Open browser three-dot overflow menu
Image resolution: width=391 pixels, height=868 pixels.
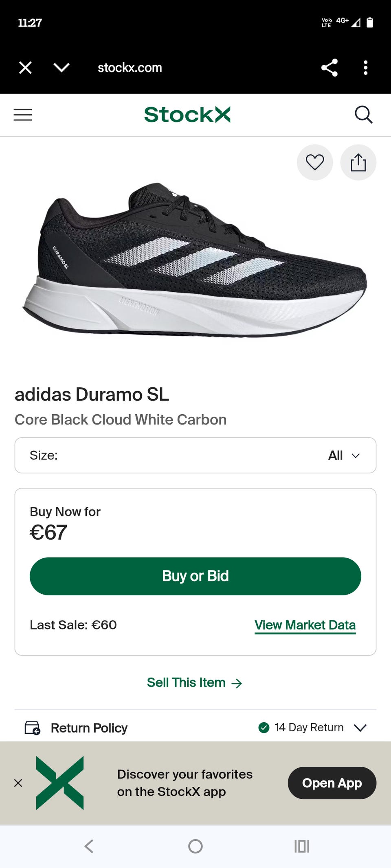tap(365, 68)
